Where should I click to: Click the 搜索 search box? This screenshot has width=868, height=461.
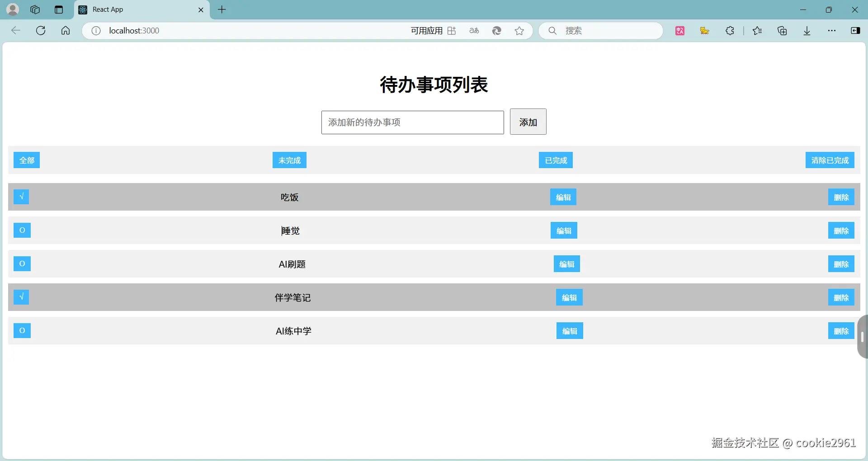click(x=601, y=31)
